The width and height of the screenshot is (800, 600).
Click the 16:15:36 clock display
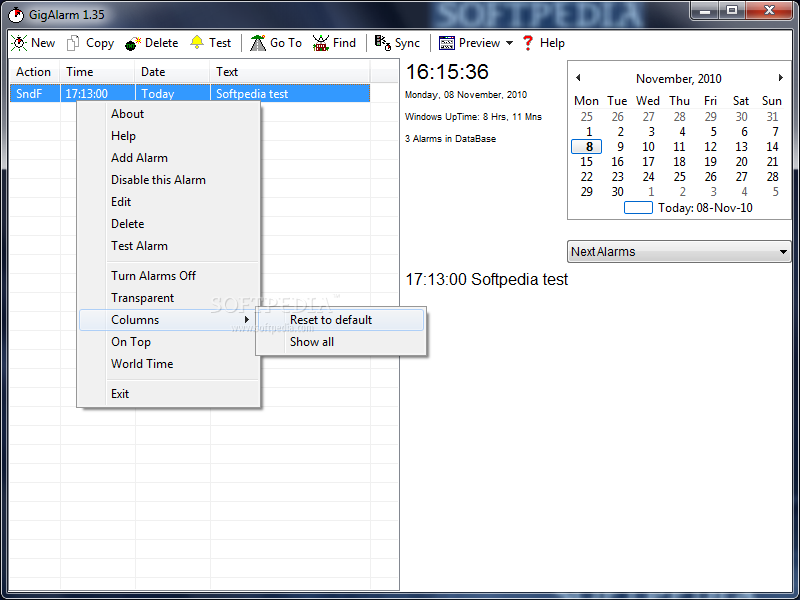click(x=447, y=71)
